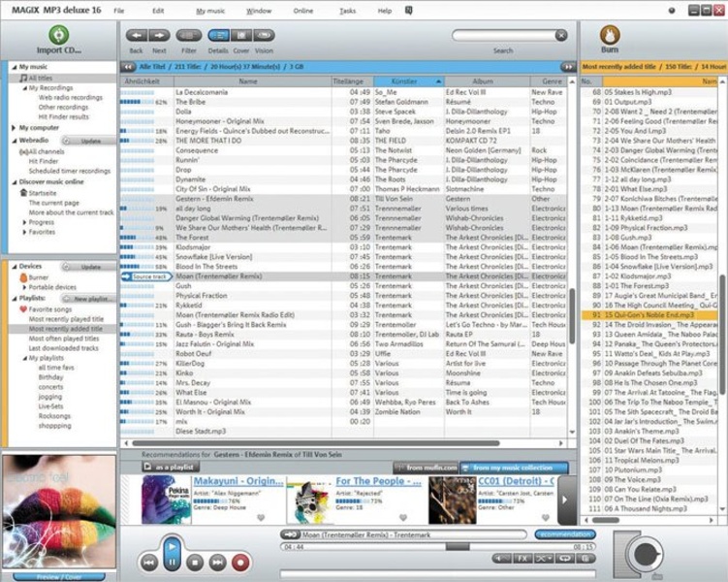Toggle the repeat loop button
728x582 pixels.
point(564,559)
